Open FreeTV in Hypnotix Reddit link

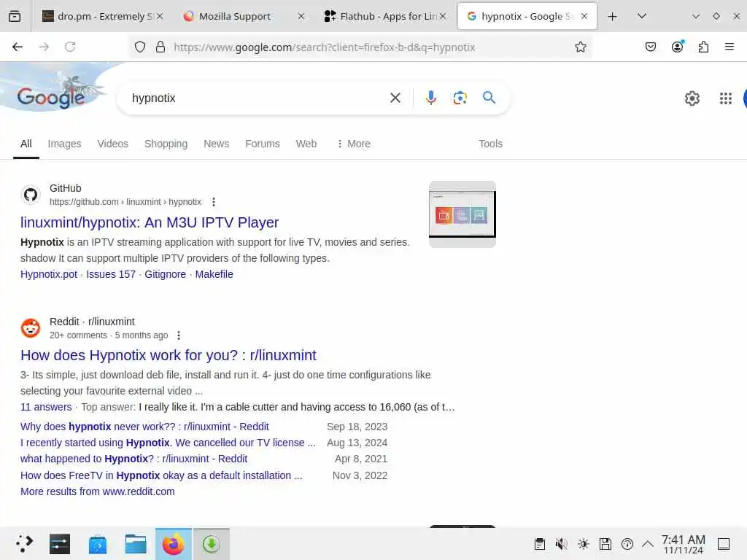pos(161,475)
